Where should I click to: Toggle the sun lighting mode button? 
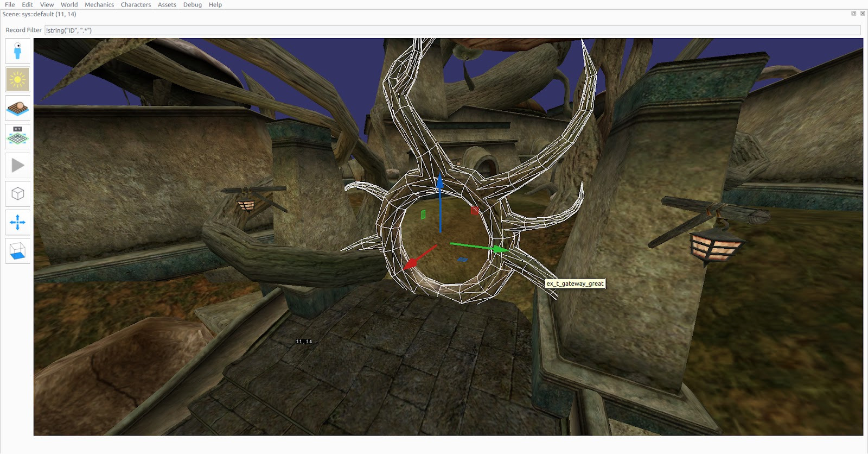tap(18, 80)
